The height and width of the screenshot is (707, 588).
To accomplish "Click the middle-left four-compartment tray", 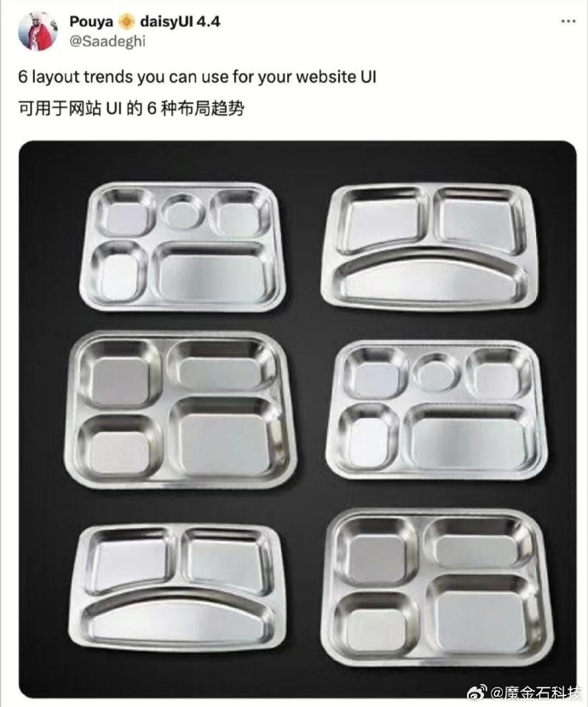I will 180,410.
